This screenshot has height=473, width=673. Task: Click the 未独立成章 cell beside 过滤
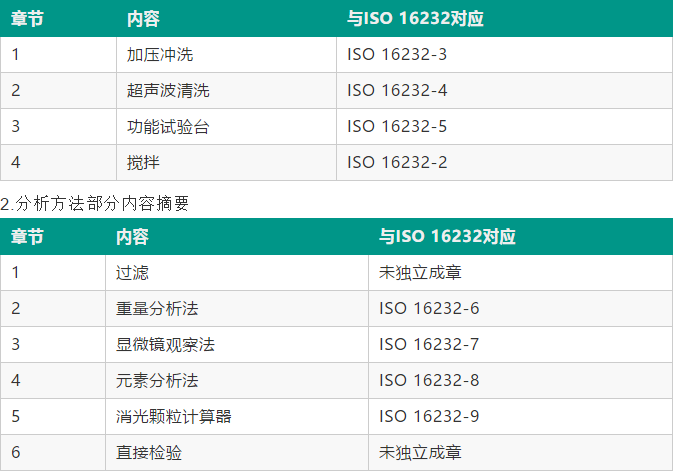[520, 273]
